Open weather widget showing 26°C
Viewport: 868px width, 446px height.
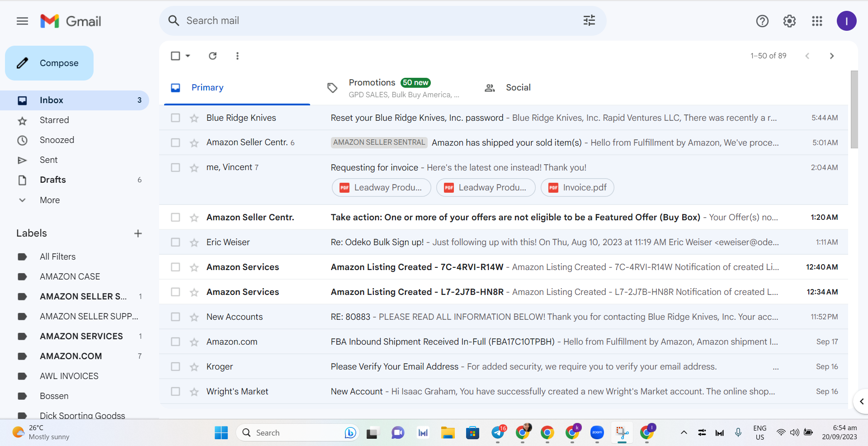point(42,432)
